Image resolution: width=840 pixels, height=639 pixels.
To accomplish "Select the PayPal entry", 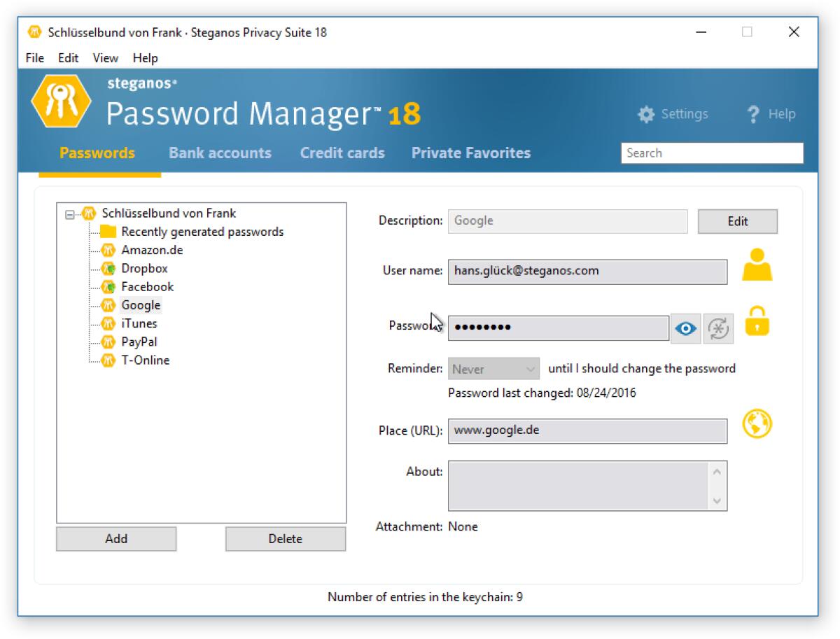I will click(140, 342).
